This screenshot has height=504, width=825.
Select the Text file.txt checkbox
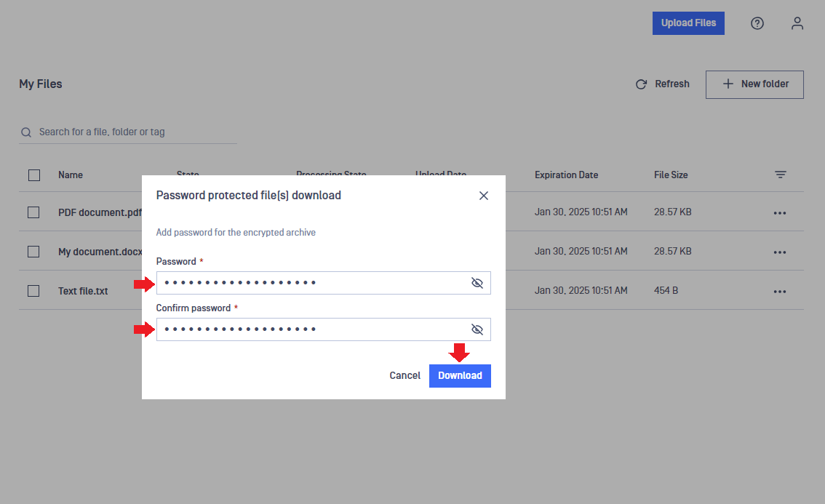[x=33, y=291]
